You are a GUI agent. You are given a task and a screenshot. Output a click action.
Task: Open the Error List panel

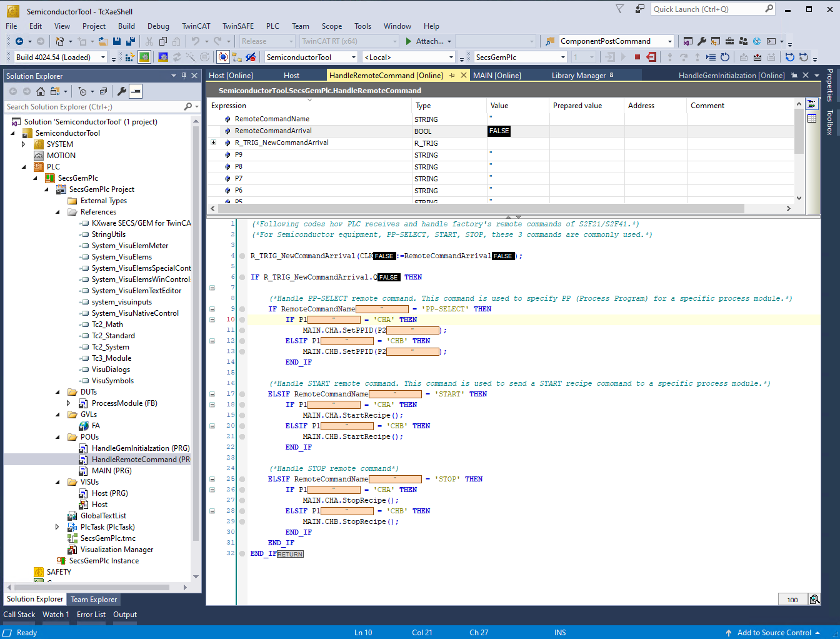tap(91, 615)
